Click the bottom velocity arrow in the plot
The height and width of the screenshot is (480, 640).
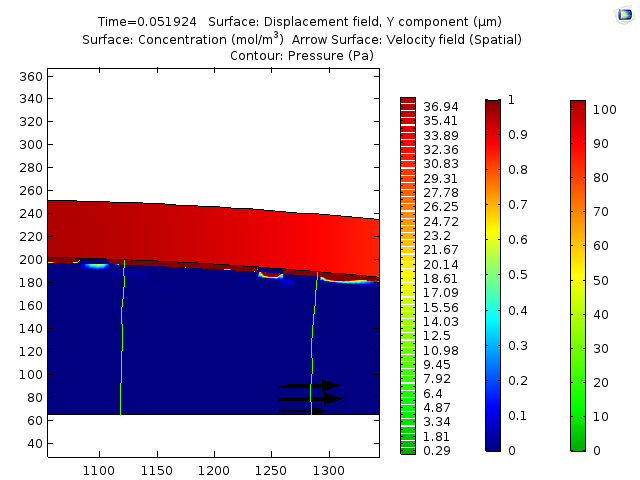tap(303, 410)
